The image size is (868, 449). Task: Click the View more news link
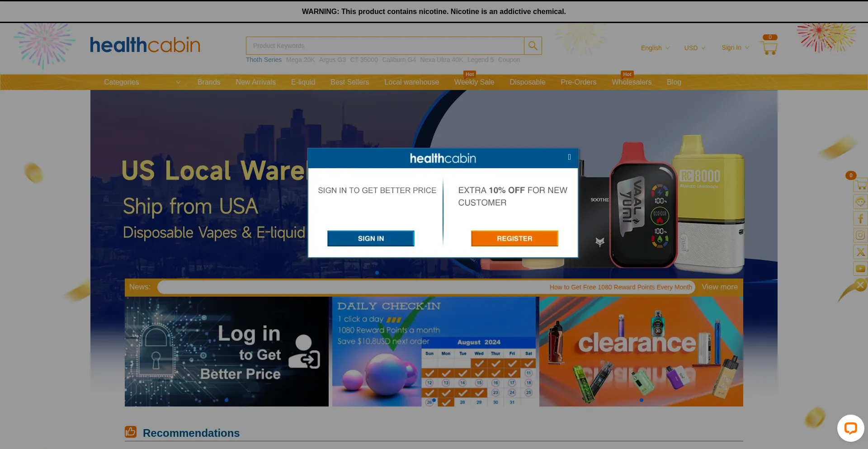click(x=719, y=287)
